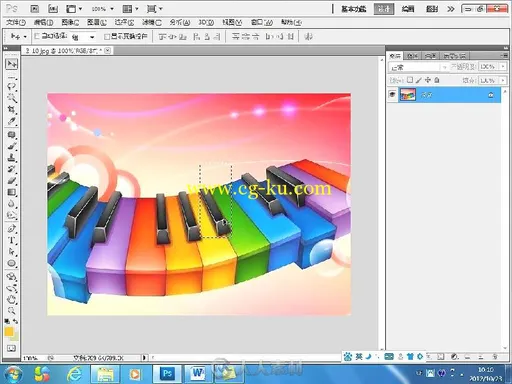
Task: Open the 100% zoom level dropdown
Action: (x=103, y=9)
